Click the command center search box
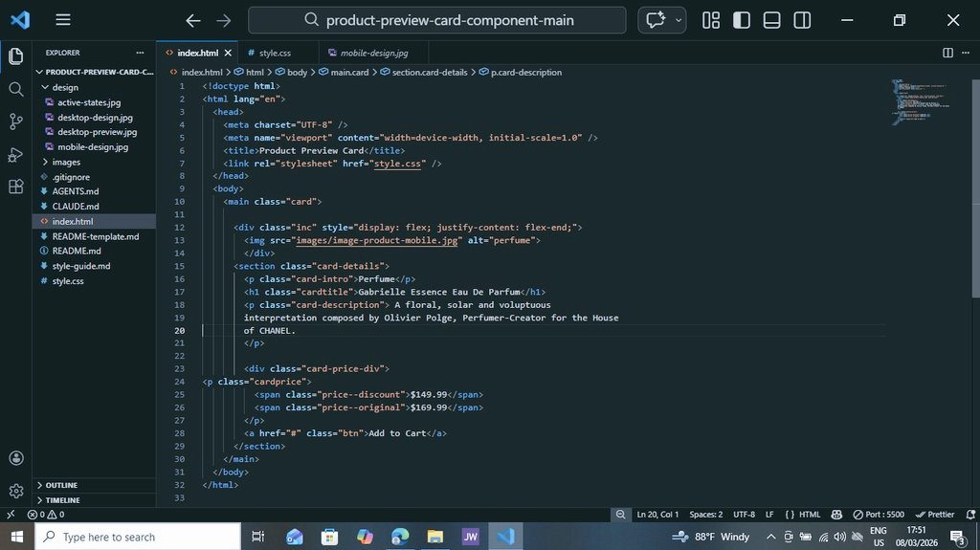Image resolution: width=980 pixels, height=550 pixels. click(436, 20)
